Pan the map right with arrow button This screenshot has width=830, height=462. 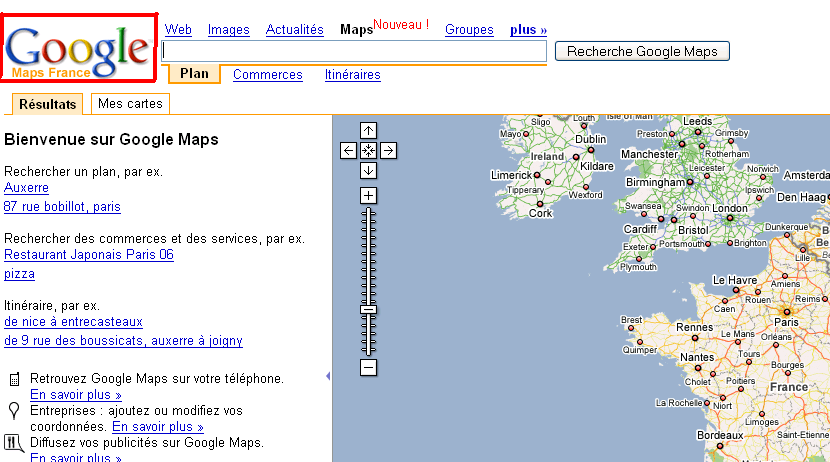(x=389, y=150)
